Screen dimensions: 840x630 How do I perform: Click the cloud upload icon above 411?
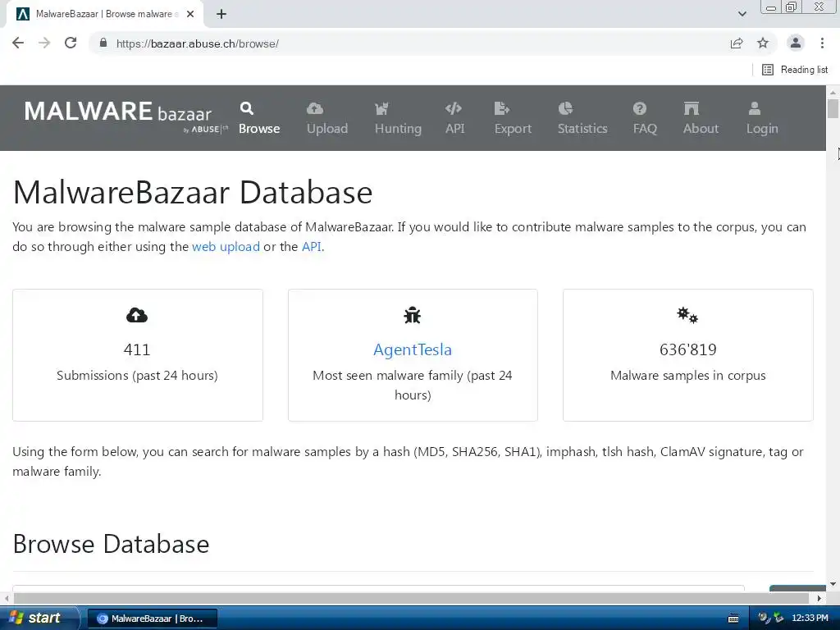point(137,315)
